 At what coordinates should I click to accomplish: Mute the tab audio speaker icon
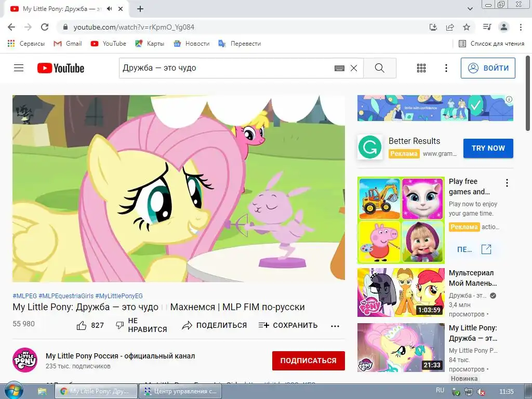pos(109,9)
